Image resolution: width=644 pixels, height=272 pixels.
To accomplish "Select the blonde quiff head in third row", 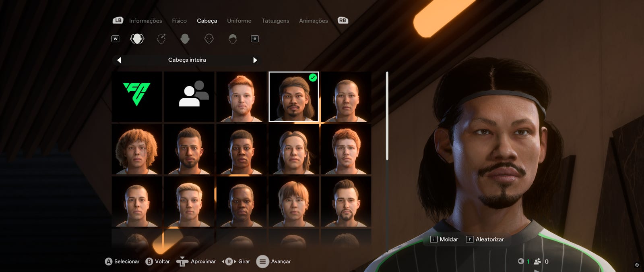I will (x=189, y=201).
